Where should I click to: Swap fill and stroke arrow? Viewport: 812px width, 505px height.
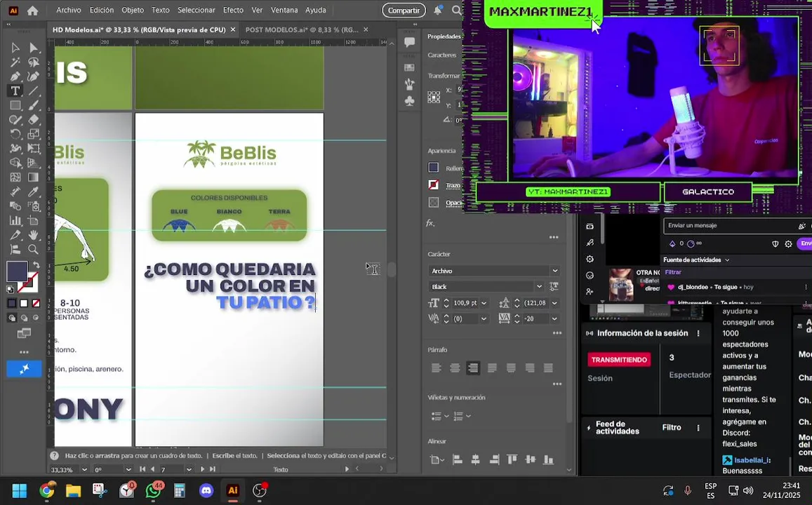[x=36, y=265]
